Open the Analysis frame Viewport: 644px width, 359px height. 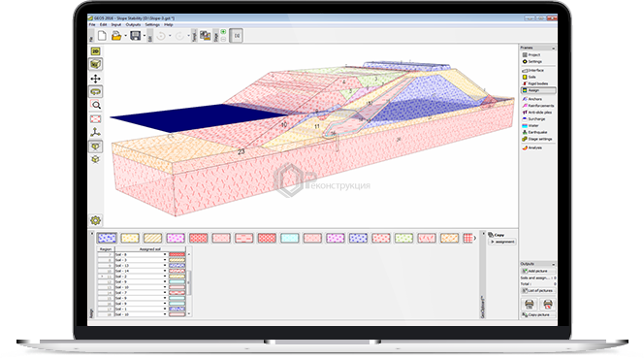coord(534,147)
